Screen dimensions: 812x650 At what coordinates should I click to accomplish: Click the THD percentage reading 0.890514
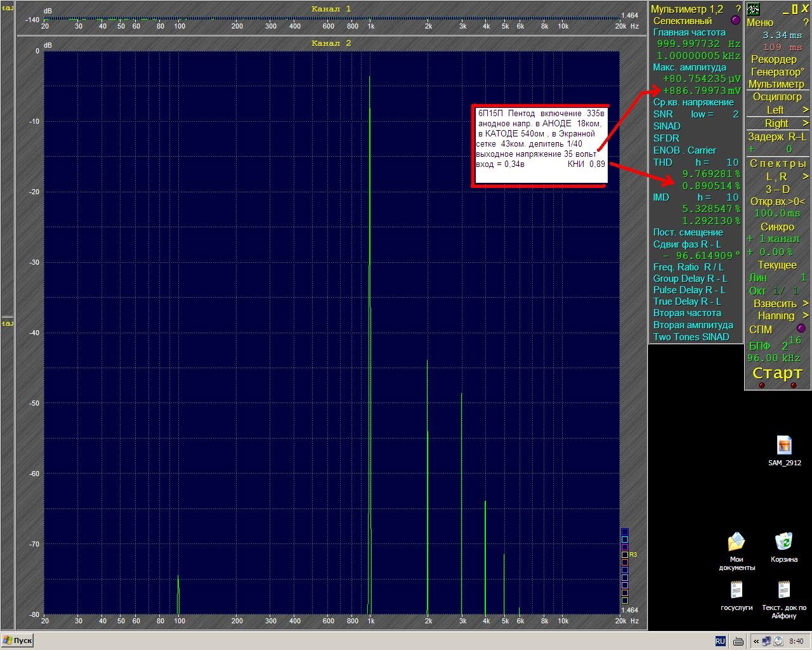tap(711, 186)
